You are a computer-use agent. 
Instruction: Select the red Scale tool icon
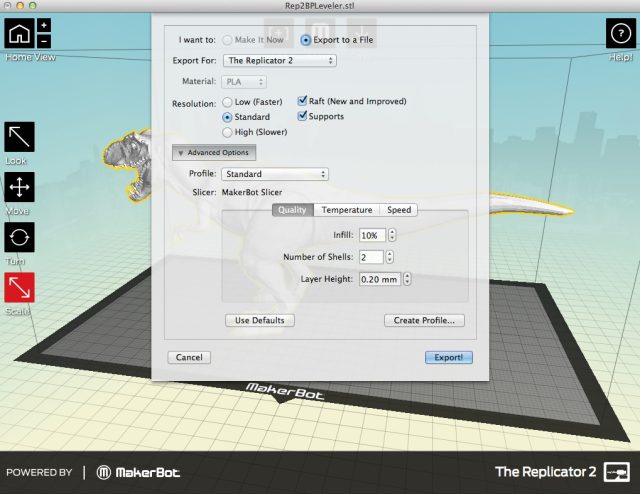(19, 287)
